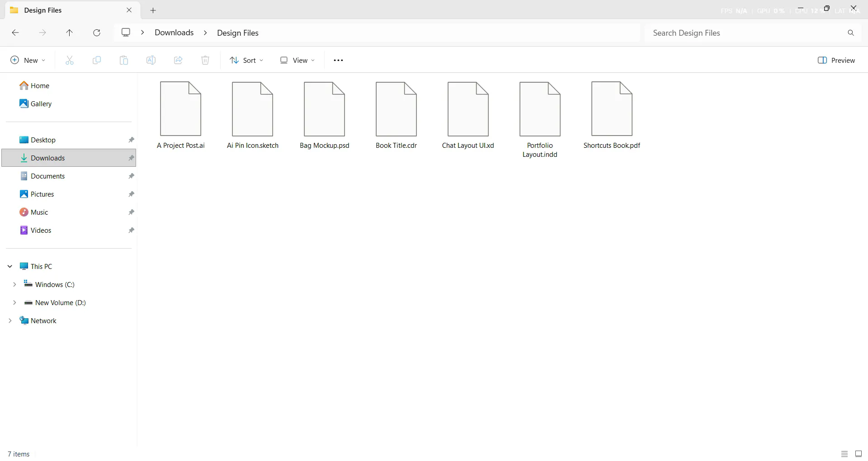Click the PC monitor icon in address bar
This screenshot has width=868, height=461.
[126, 33]
